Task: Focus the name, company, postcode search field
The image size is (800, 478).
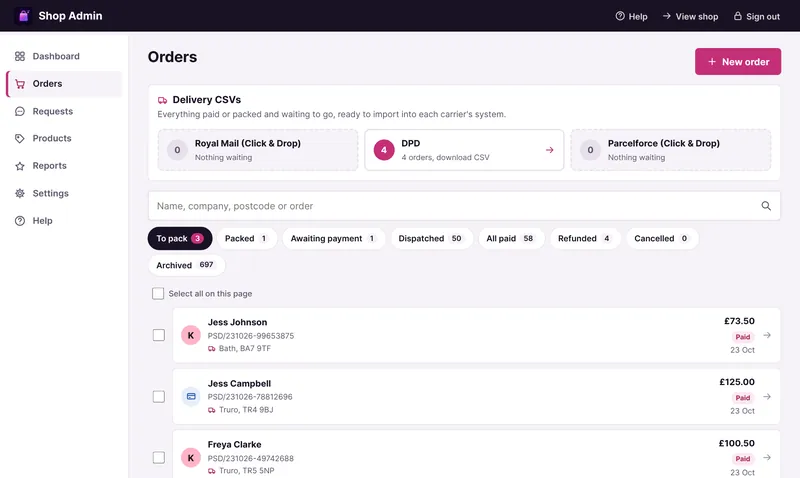Action: click(464, 206)
